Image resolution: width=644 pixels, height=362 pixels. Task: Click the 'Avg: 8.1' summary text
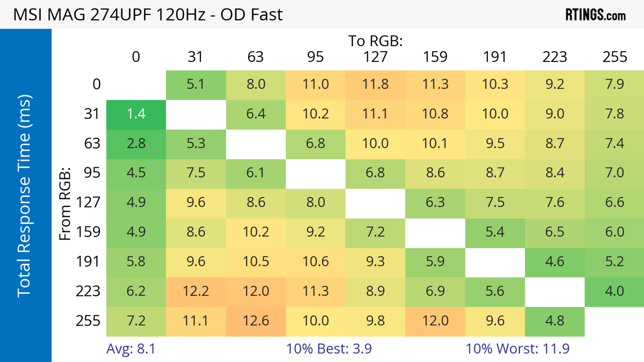[130, 349]
